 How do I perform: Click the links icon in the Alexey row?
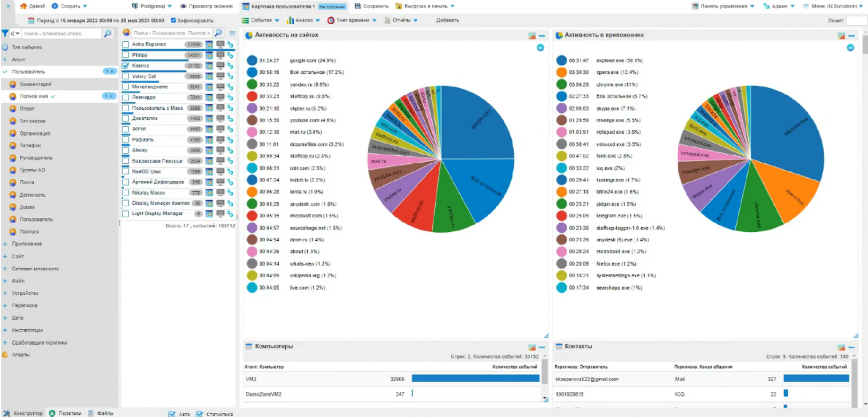click(230, 150)
